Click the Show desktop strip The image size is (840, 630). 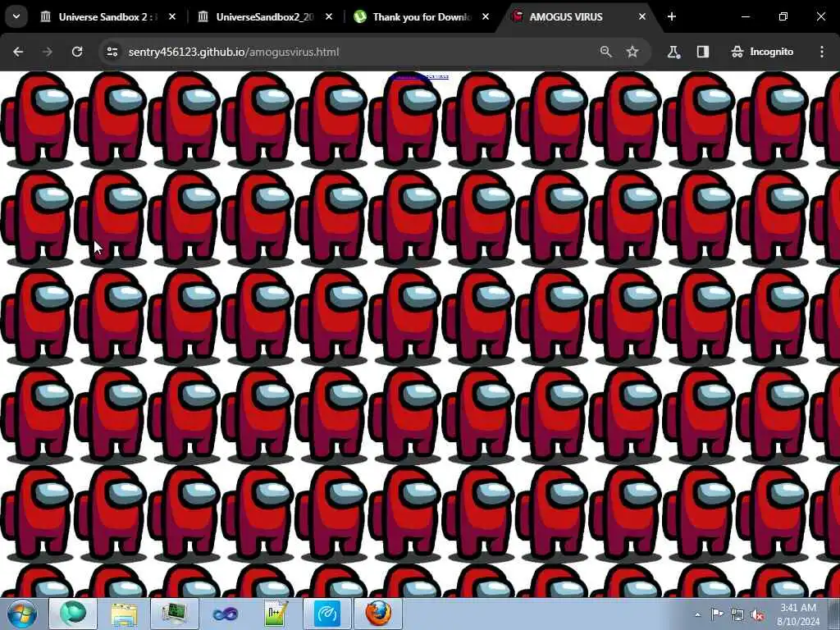pos(834,614)
